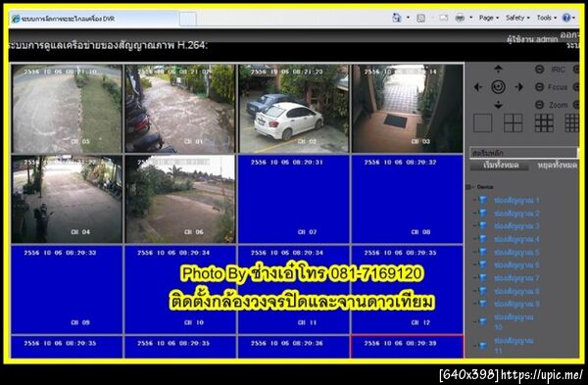
Task: Select the blank CH 07 video cell
Action: coord(294,200)
